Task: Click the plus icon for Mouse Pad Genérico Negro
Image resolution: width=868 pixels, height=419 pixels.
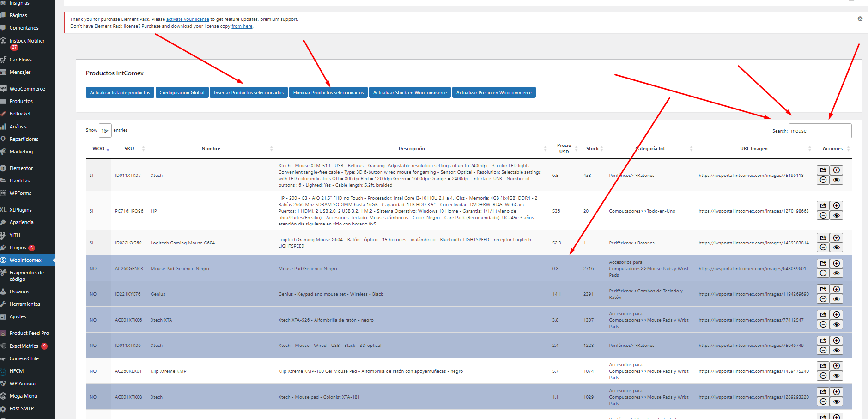Action: point(836,263)
